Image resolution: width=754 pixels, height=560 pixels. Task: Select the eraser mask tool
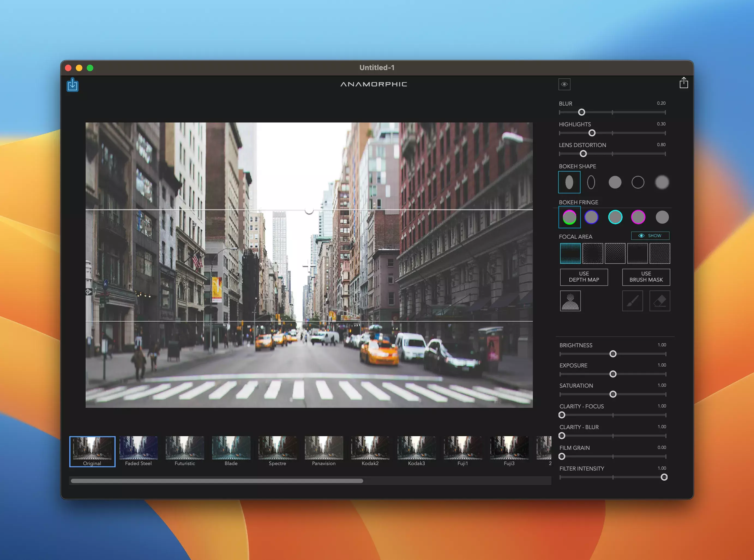point(659,301)
